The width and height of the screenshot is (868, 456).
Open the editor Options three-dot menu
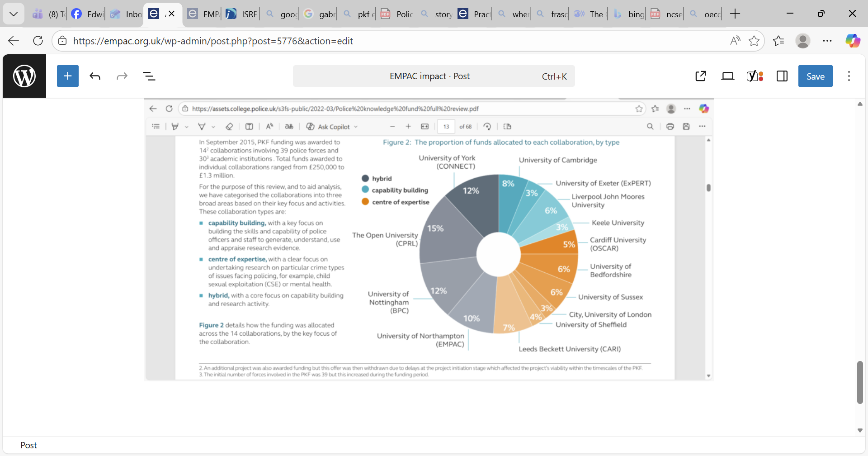coord(849,76)
